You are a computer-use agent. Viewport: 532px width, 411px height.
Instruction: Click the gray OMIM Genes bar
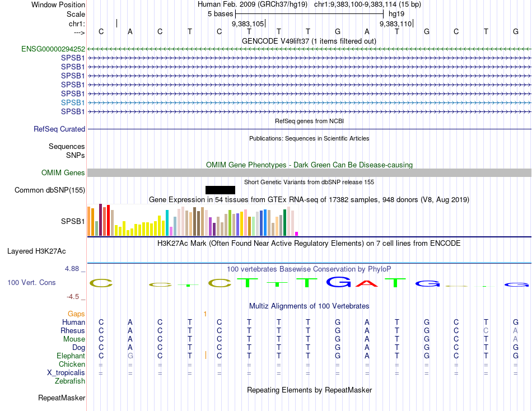coord(309,173)
